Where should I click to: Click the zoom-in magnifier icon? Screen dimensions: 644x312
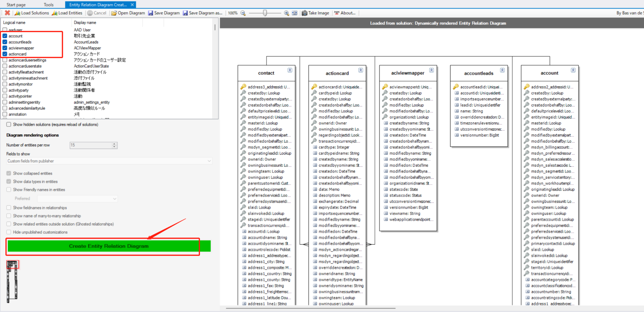coord(286,13)
